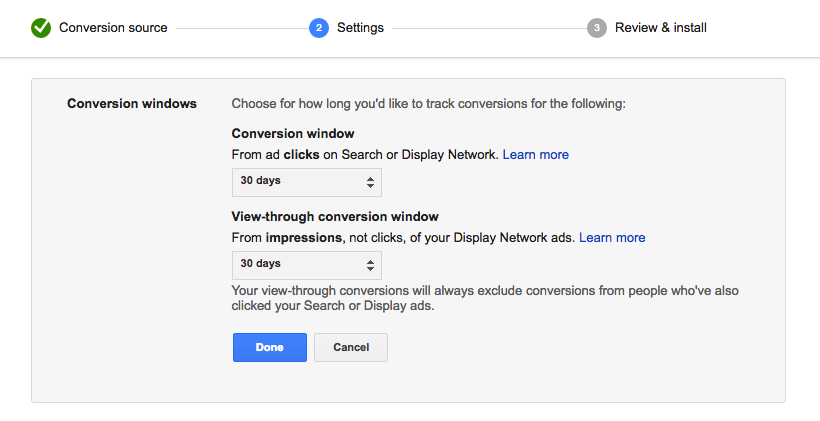Open Learn more link about ad clicks
The image size is (820, 421).
pos(536,155)
